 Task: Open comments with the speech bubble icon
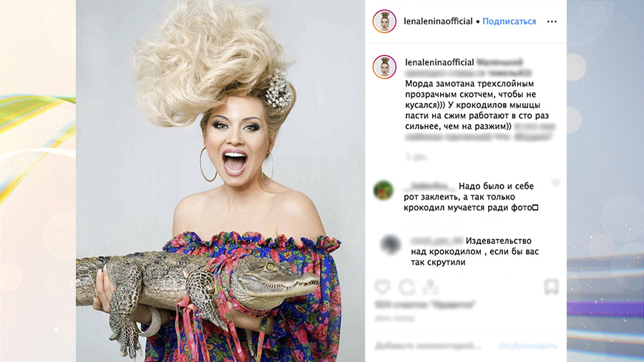tap(406, 287)
